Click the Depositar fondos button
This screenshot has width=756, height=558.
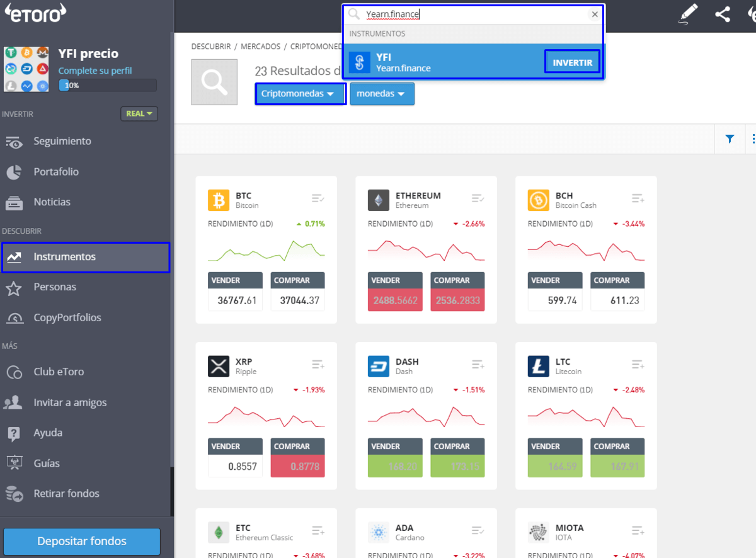click(82, 542)
